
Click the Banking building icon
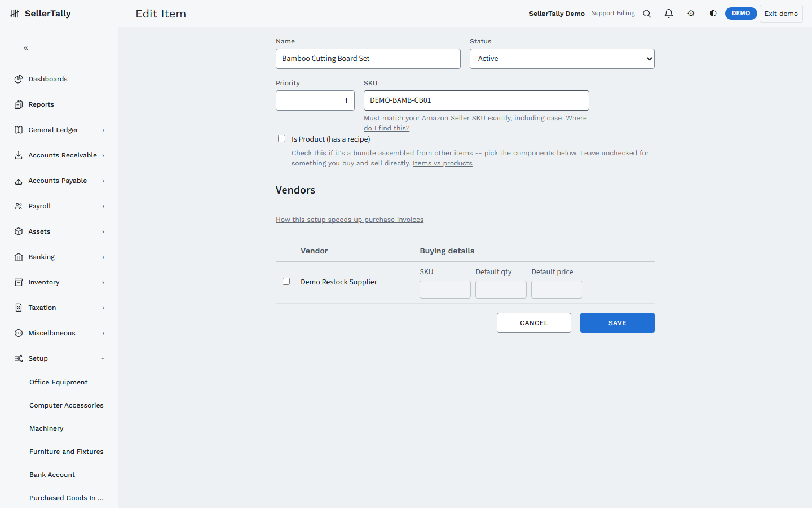pyautogui.click(x=19, y=257)
